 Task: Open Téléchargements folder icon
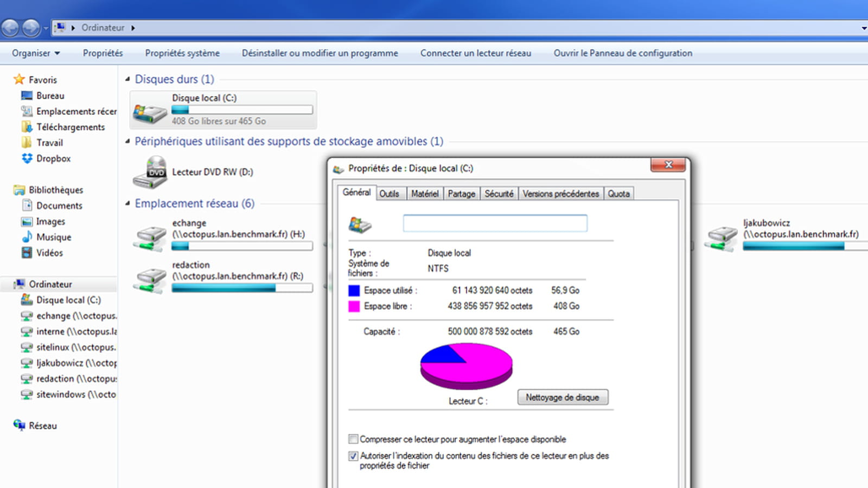(x=27, y=127)
